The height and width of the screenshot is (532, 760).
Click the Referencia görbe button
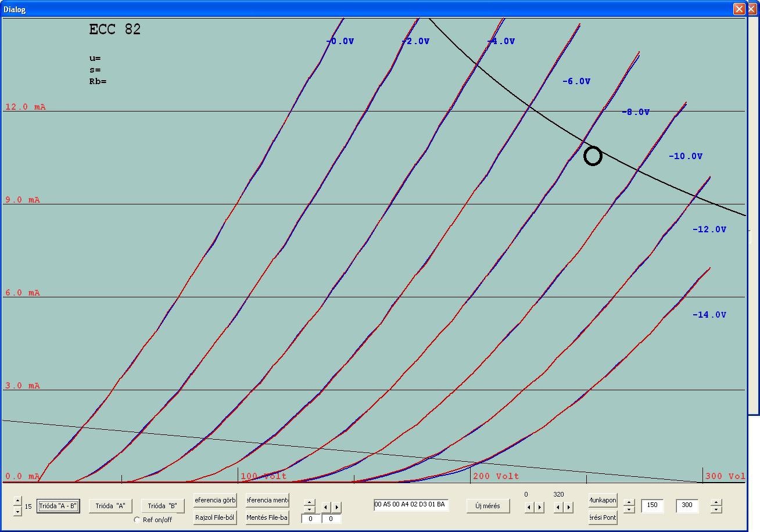pos(215,500)
